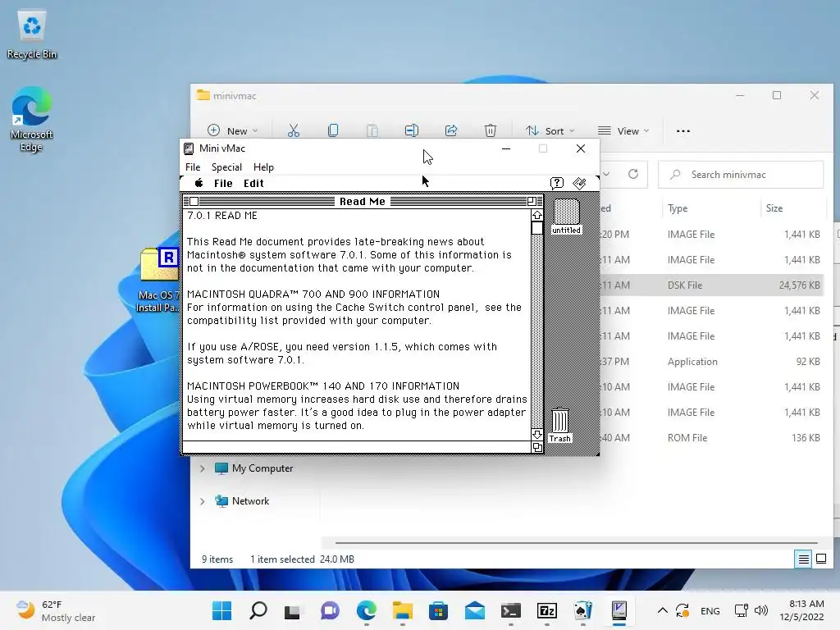Click the Rename icon in Explorer toolbar
Image resolution: width=840 pixels, height=630 pixels.
click(412, 130)
